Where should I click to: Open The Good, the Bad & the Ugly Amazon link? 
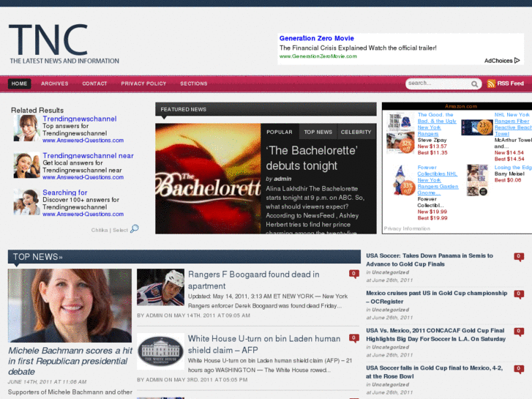point(437,124)
